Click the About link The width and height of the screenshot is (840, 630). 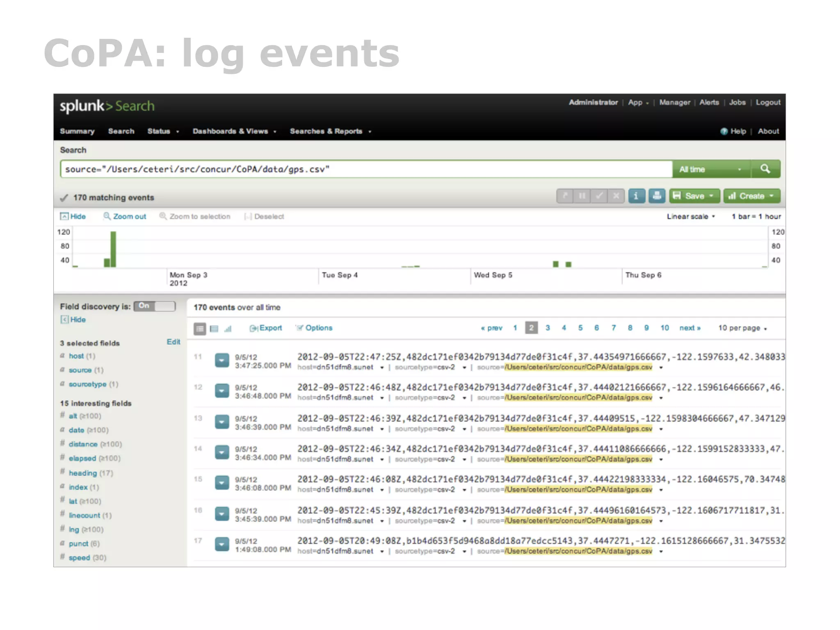point(768,131)
